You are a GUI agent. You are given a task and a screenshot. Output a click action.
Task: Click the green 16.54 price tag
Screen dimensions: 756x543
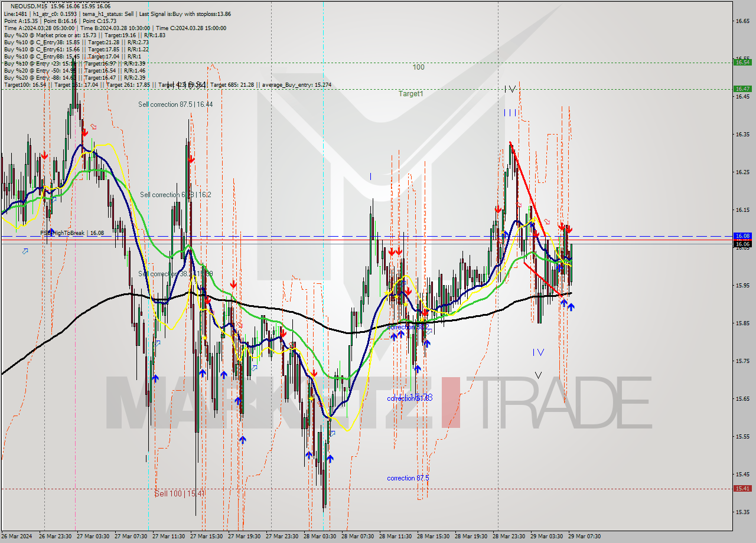[x=742, y=62]
